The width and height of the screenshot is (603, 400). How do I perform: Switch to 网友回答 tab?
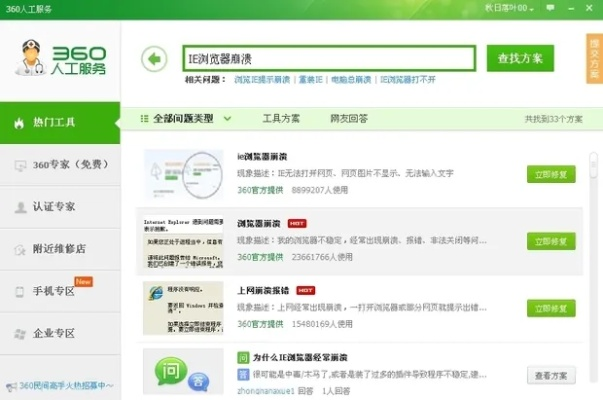[349, 118]
